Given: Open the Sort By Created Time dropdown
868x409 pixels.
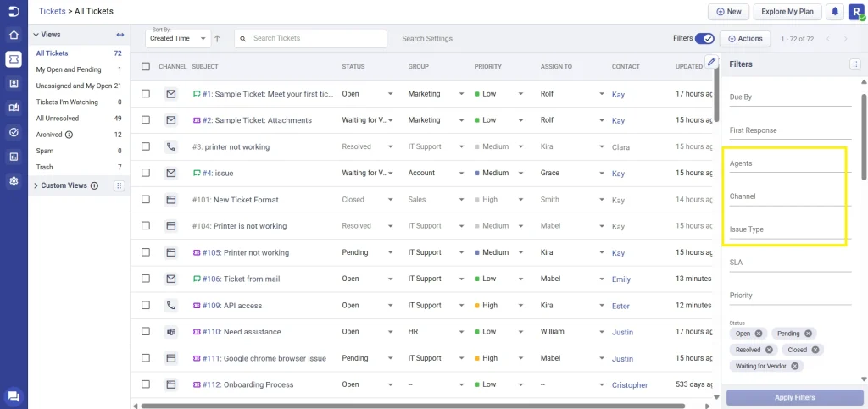Looking at the screenshot, I should click(178, 39).
